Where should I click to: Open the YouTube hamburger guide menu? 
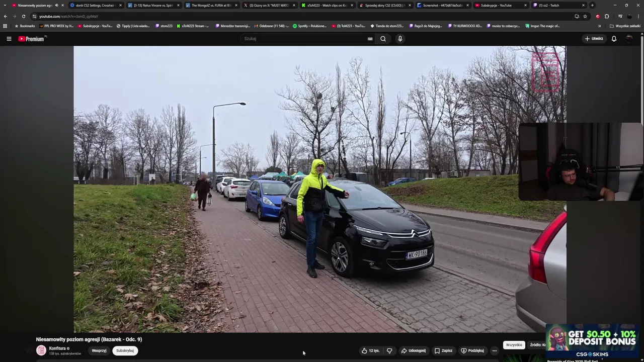9,39
